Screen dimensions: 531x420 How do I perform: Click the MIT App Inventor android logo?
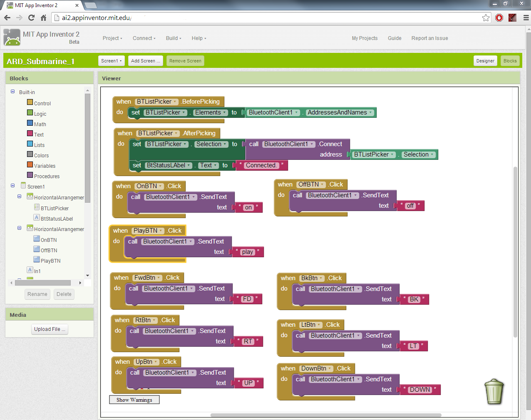click(x=12, y=37)
